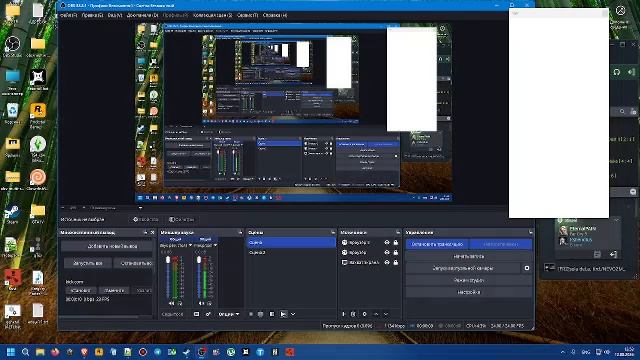
Task: Close the multi-output dock panel
Action: 153,232
